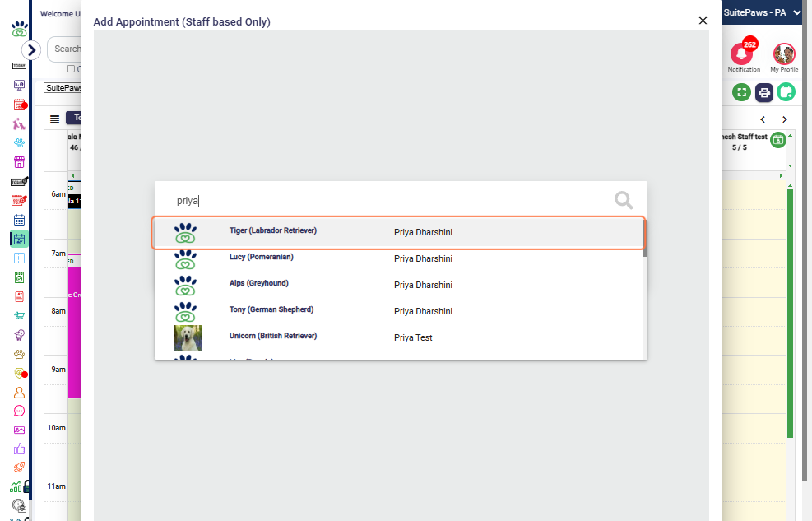
Task: Select Tony (German Shepherd) result
Action: tap(399, 311)
